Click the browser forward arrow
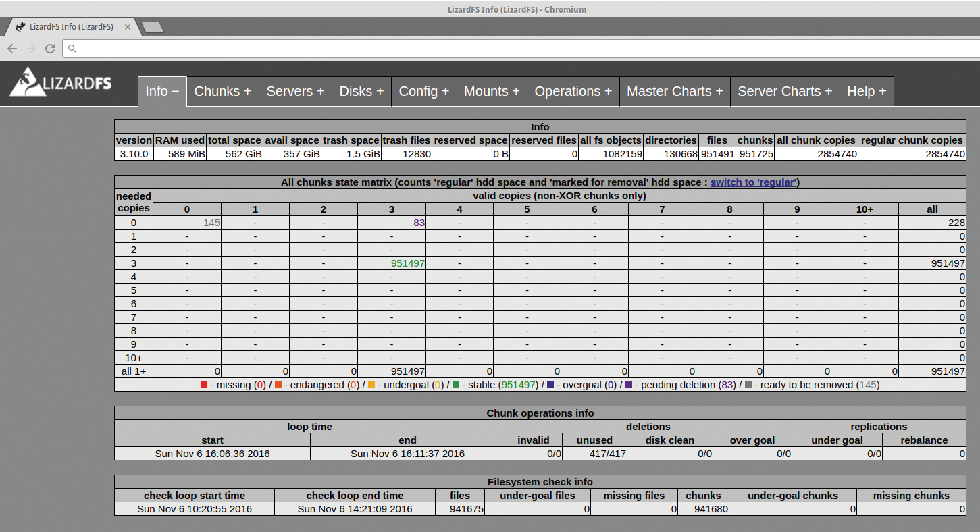This screenshot has height=532, width=980. point(30,49)
